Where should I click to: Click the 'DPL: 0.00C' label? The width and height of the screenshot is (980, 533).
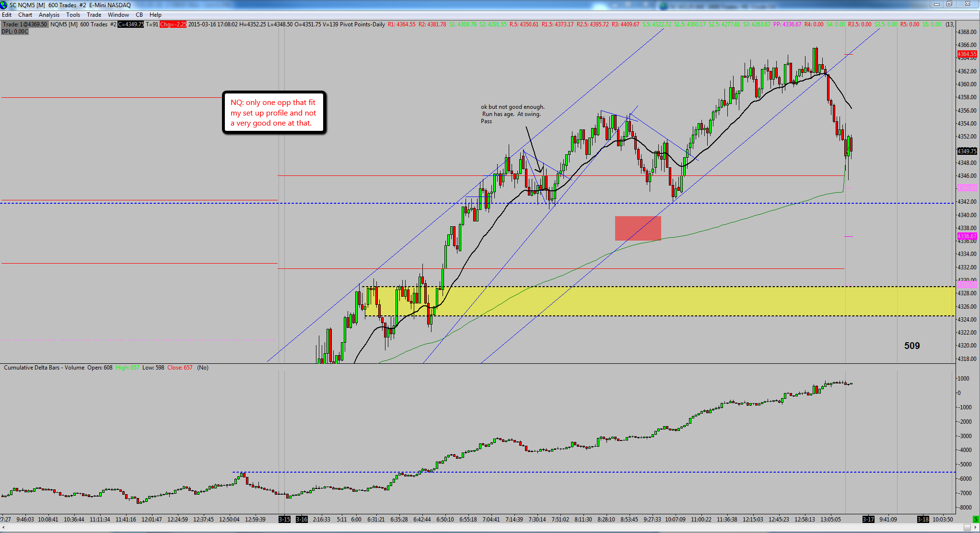pyautogui.click(x=15, y=32)
